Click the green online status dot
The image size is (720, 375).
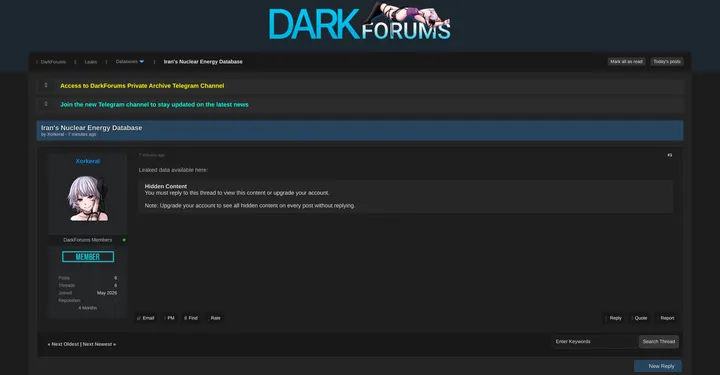(x=124, y=240)
